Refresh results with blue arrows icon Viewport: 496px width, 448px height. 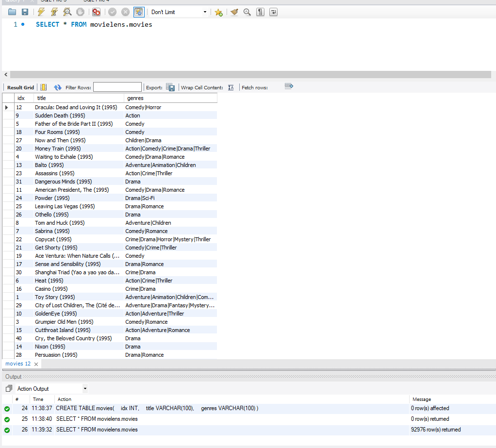click(x=58, y=87)
